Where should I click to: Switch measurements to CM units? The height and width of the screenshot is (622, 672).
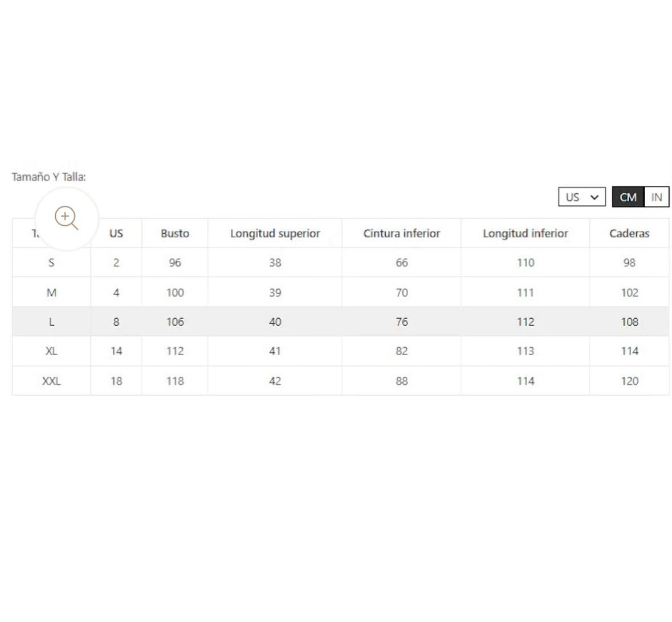click(x=628, y=197)
